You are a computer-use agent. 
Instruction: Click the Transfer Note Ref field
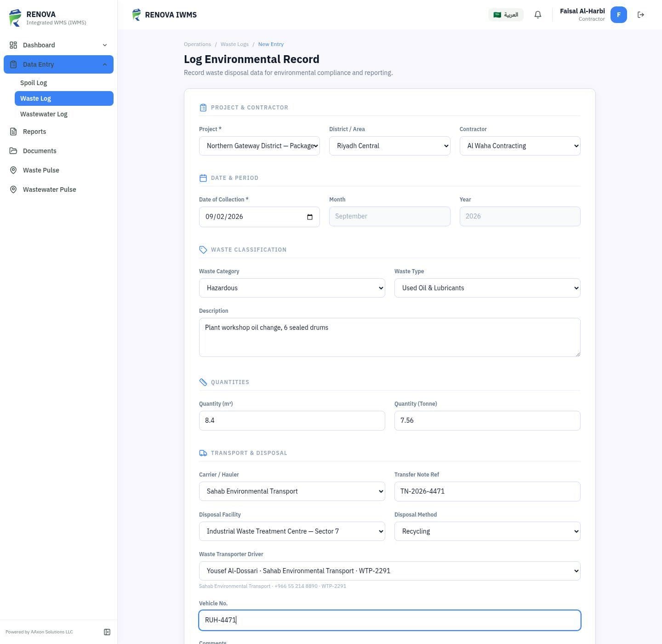[487, 491]
